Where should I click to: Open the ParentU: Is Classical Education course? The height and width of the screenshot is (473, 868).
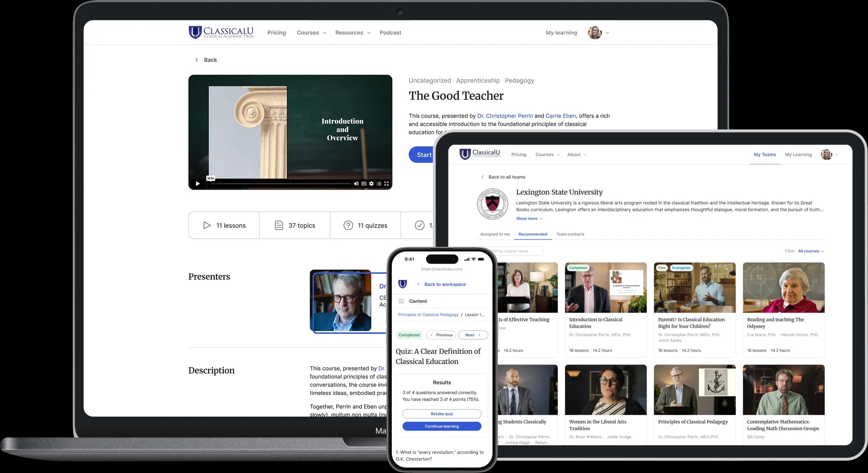[x=695, y=310]
